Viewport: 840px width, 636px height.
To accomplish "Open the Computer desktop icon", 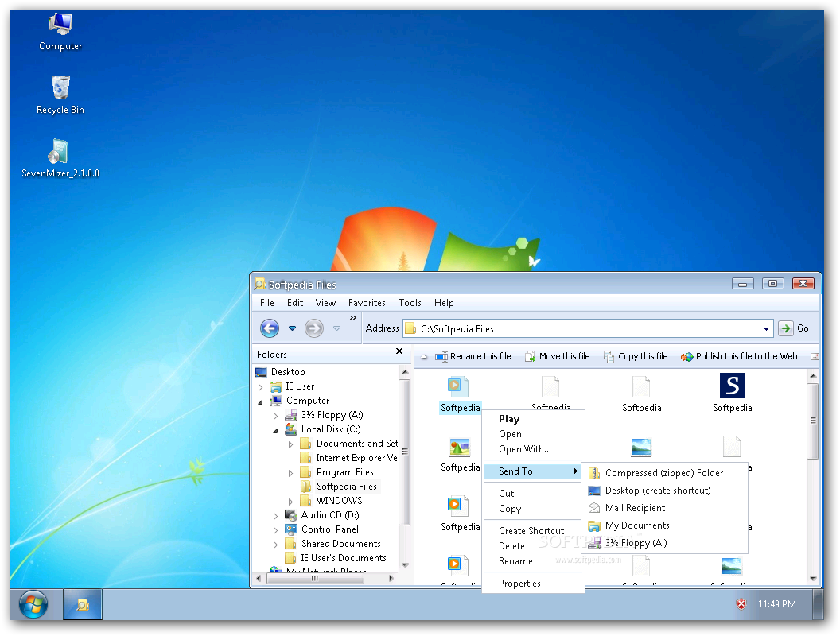I will click(x=60, y=32).
